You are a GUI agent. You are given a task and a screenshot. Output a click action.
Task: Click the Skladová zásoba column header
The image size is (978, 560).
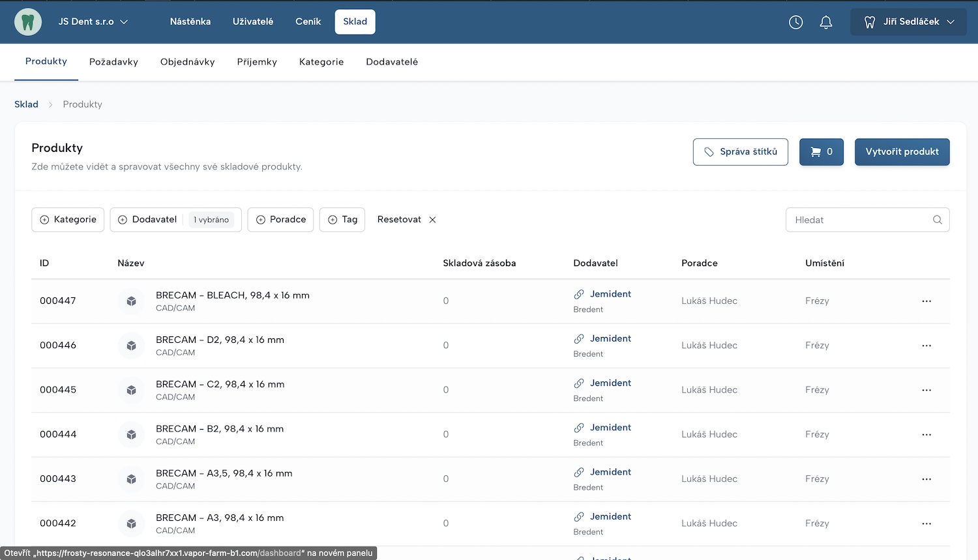[x=479, y=263]
